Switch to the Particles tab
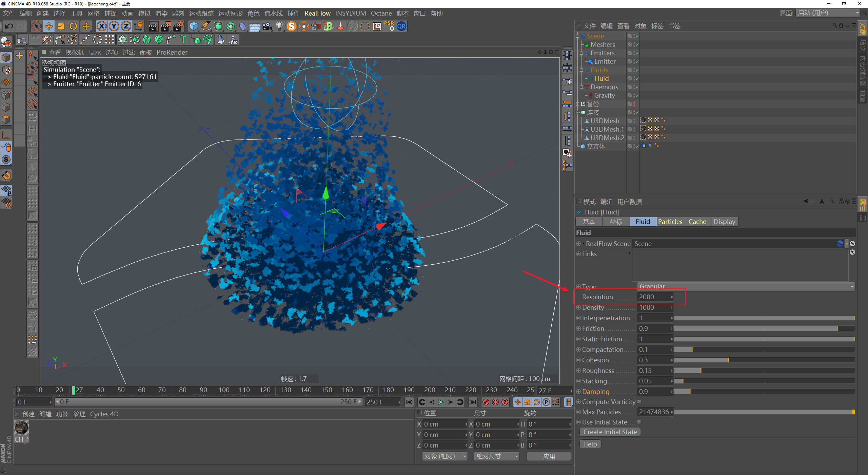This screenshot has height=475, width=868. pyautogui.click(x=670, y=222)
